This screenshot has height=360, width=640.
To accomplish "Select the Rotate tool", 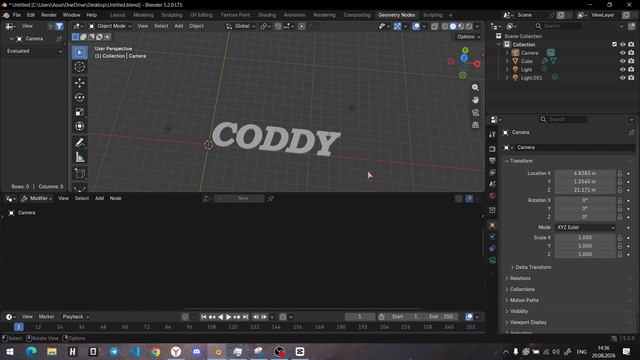I will point(80,98).
